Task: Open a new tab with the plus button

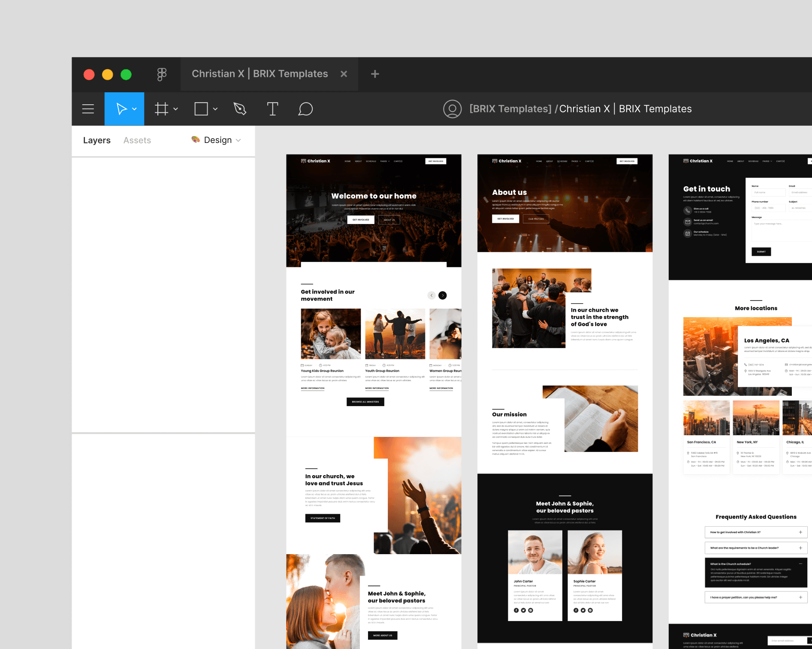Action: pos(374,74)
